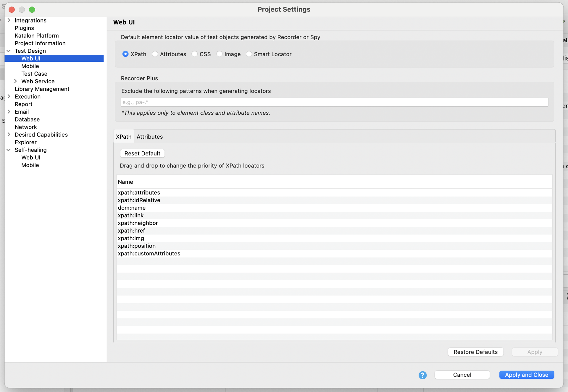Click the Reset Default button
The image size is (568, 392).
pyautogui.click(x=142, y=153)
